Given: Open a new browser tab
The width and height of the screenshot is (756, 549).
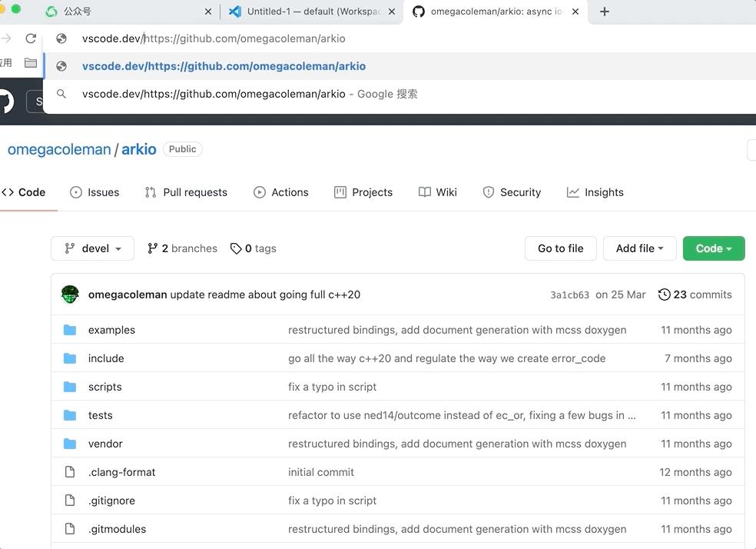Looking at the screenshot, I should click(605, 12).
